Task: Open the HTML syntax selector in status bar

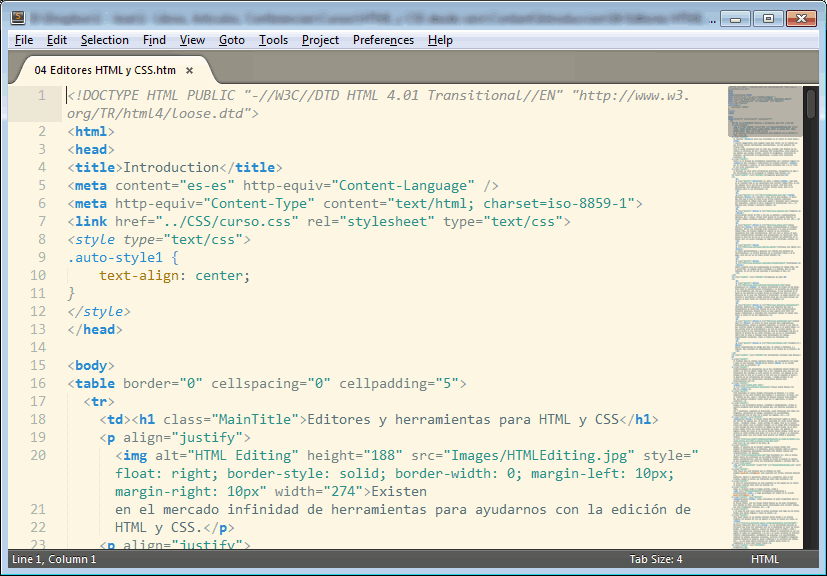Action: coord(764,559)
